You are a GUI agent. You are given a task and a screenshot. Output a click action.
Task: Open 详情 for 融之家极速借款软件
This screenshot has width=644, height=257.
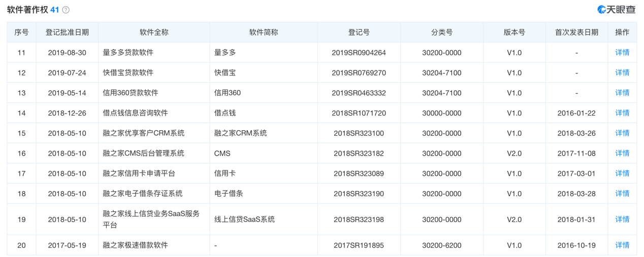click(x=622, y=245)
